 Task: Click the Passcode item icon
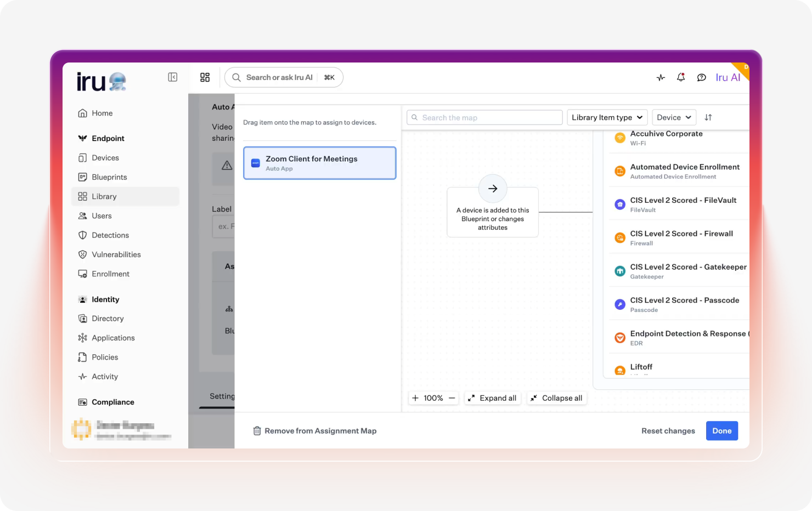(x=620, y=305)
